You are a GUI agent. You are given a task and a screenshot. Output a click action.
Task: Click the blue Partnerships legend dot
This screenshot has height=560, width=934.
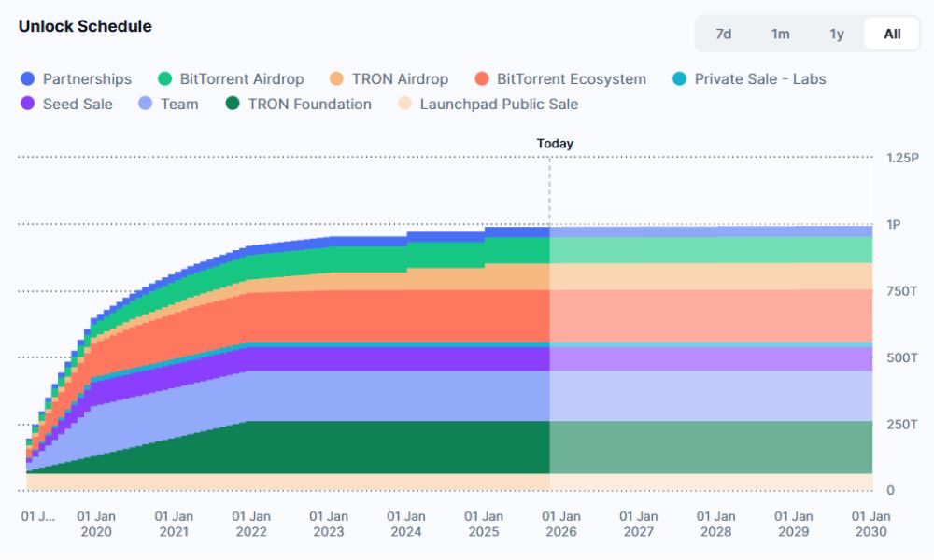[28, 79]
